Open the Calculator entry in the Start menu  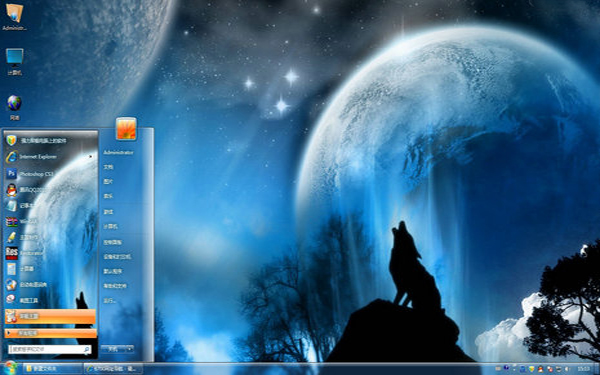click(50, 269)
